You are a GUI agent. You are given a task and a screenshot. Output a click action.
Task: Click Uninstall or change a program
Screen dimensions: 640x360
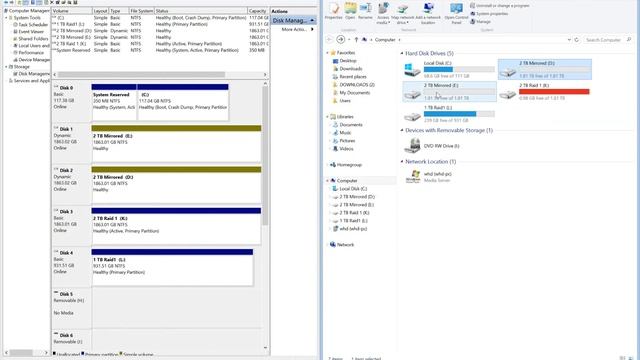click(500, 6)
